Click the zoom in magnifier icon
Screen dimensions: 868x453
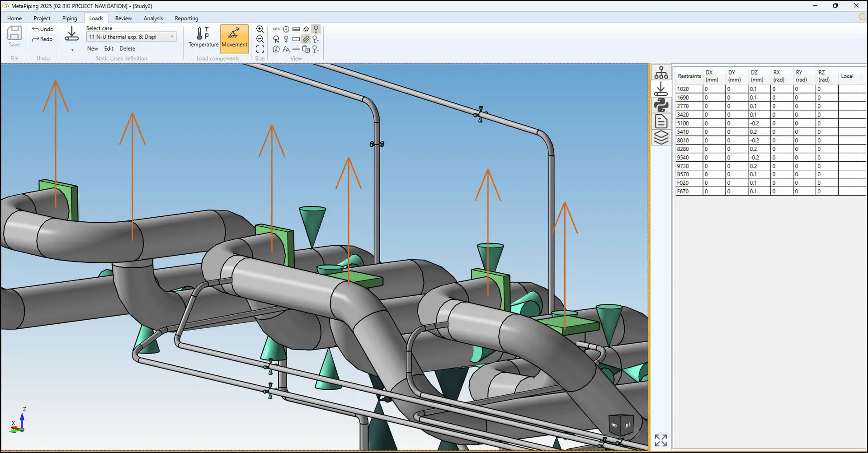click(x=260, y=29)
